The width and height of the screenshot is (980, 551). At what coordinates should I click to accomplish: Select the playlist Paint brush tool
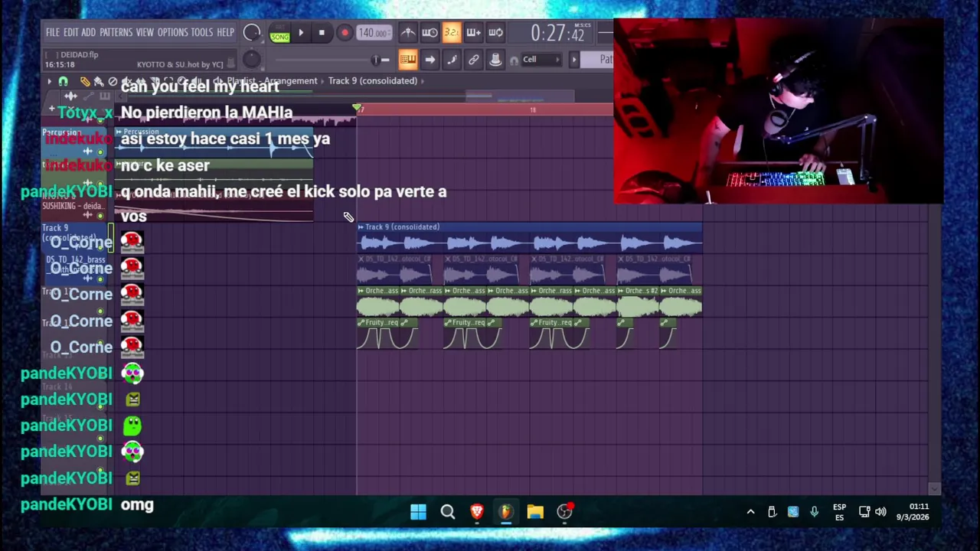[98, 81]
